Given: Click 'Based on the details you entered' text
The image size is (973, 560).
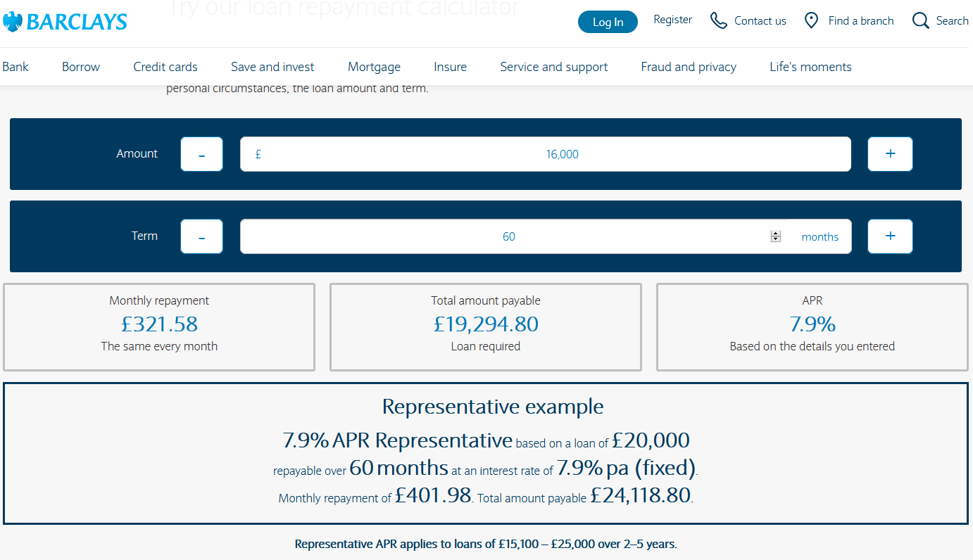Looking at the screenshot, I should (812, 346).
